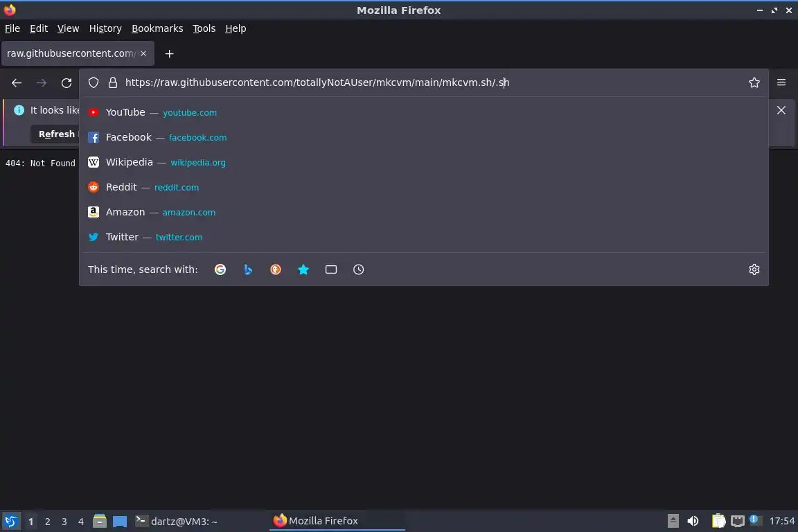Open the Tools menu
The height and width of the screenshot is (532, 798).
pyautogui.click(x=204, y=28)
